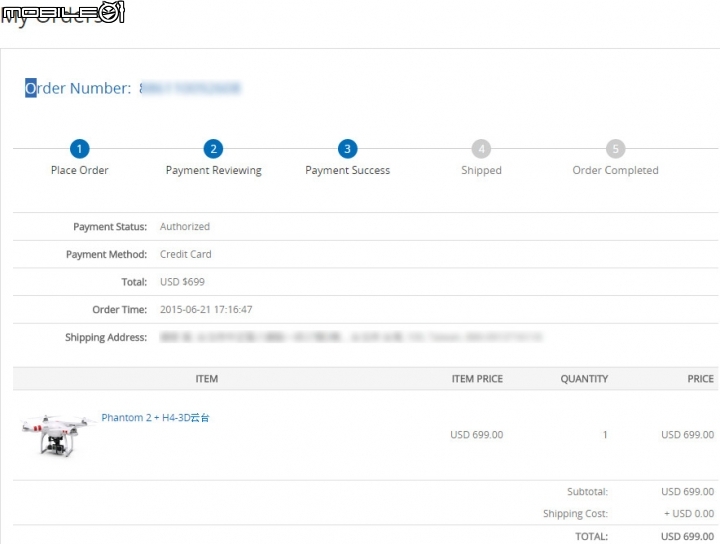Click the TOTAL label at bottom
Viewport: 720px width, 544px height.
[591, 536]
